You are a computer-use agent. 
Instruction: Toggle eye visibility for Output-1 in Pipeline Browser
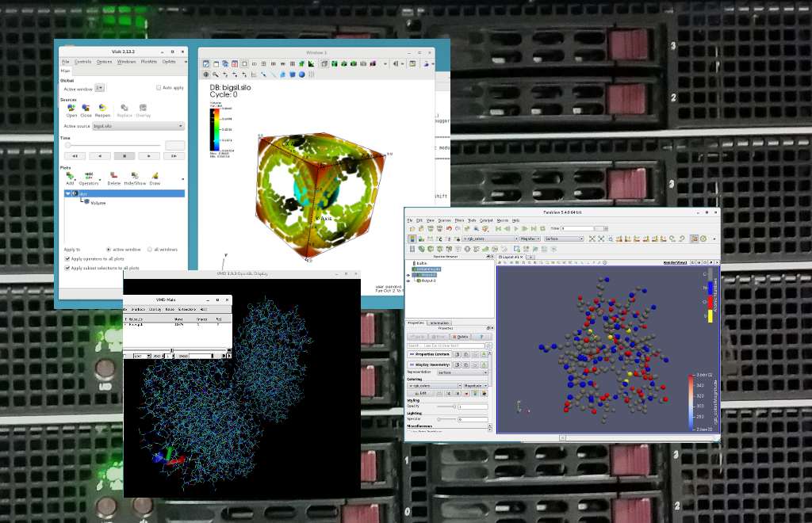click(x=408, y=281)
